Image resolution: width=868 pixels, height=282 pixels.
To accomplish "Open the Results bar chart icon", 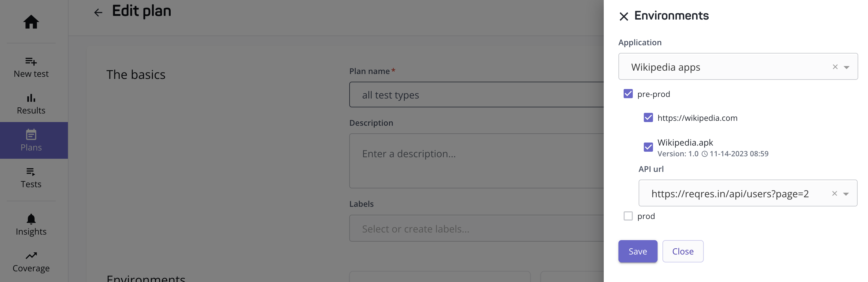I will [x=31, y=98].
